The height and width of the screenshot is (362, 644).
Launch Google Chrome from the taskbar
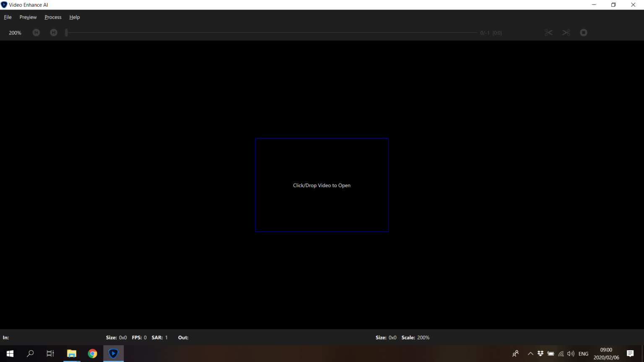tap(93, 354)
